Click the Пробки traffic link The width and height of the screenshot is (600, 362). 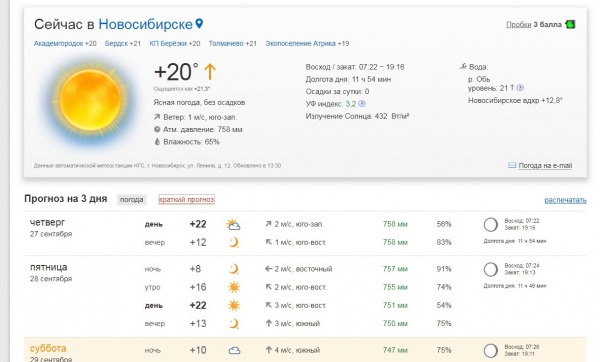[x=518, y=24]
